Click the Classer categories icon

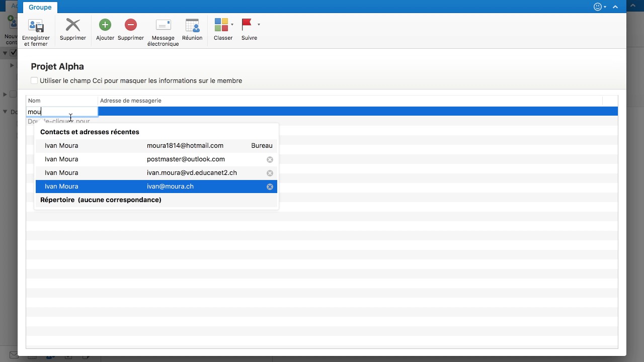click(x=221, y=25)
